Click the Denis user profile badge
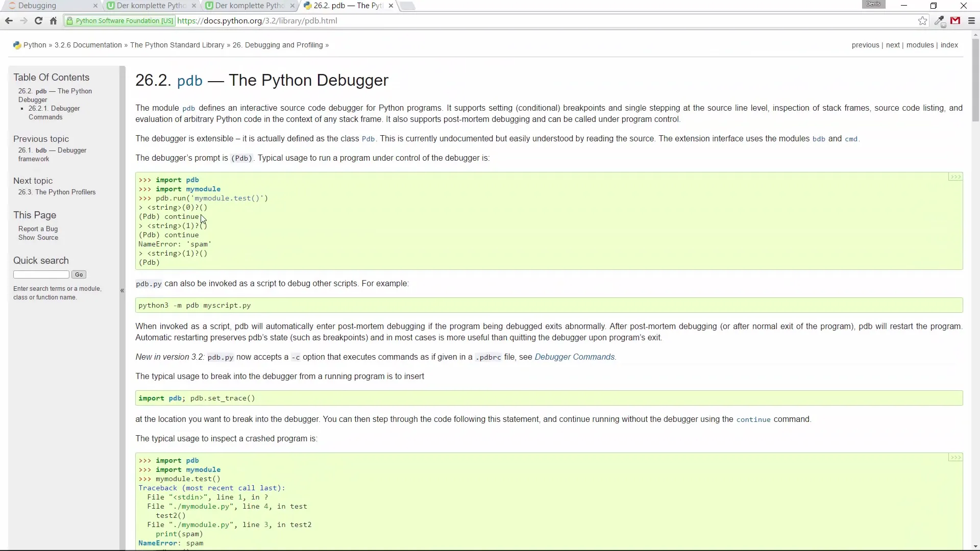The image size is (980, 551). (x=873, y=4)
